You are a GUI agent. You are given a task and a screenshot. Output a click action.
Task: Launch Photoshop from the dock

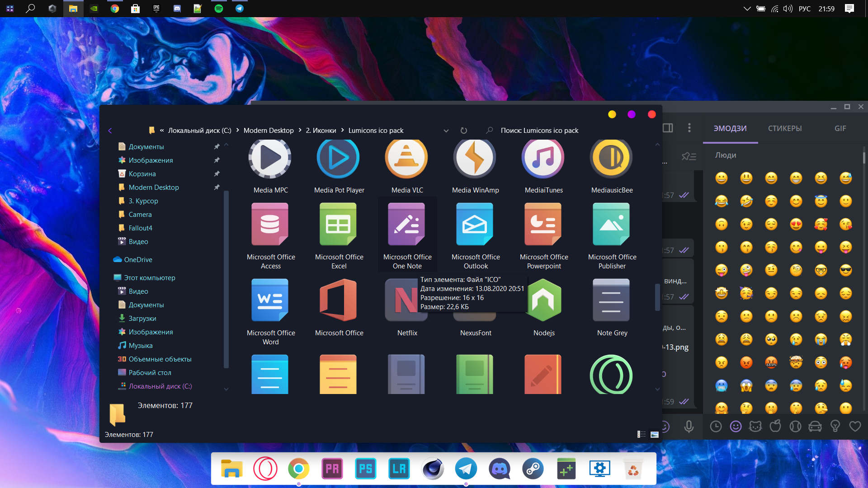point(365,469)
